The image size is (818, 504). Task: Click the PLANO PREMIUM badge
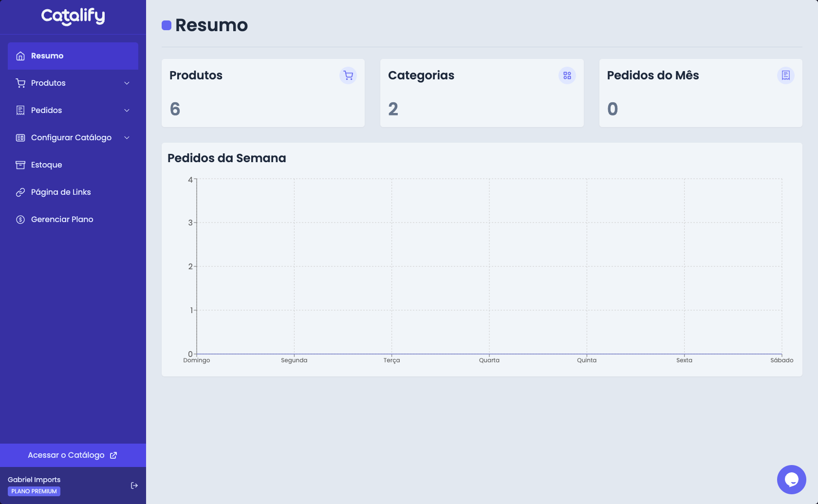(x=34, y=491)
